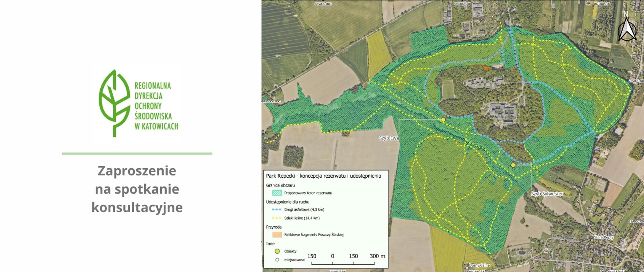Click the Szyb Ewa map label
The height and width of the screenshot is (272, 644).
click(x=389, y=138)
